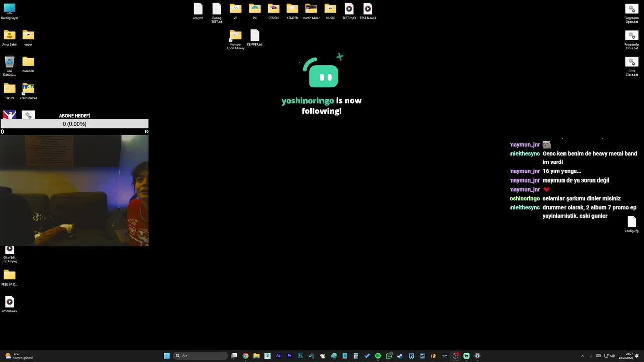Screen dimensions: 644x362
Task: Open Notepad from taskbar
Action: [345, 356]
